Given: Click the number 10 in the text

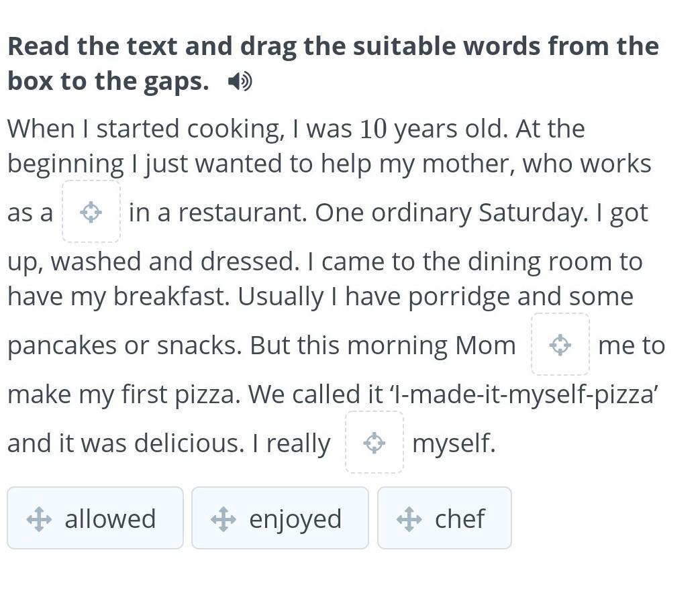Looking at the screenshot, I should point(373,129).
